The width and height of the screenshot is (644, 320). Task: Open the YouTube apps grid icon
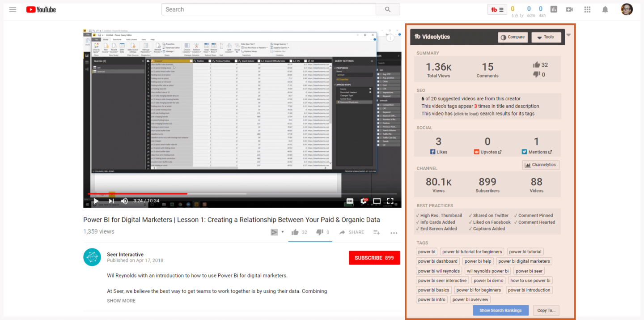(x=587, y=9)
